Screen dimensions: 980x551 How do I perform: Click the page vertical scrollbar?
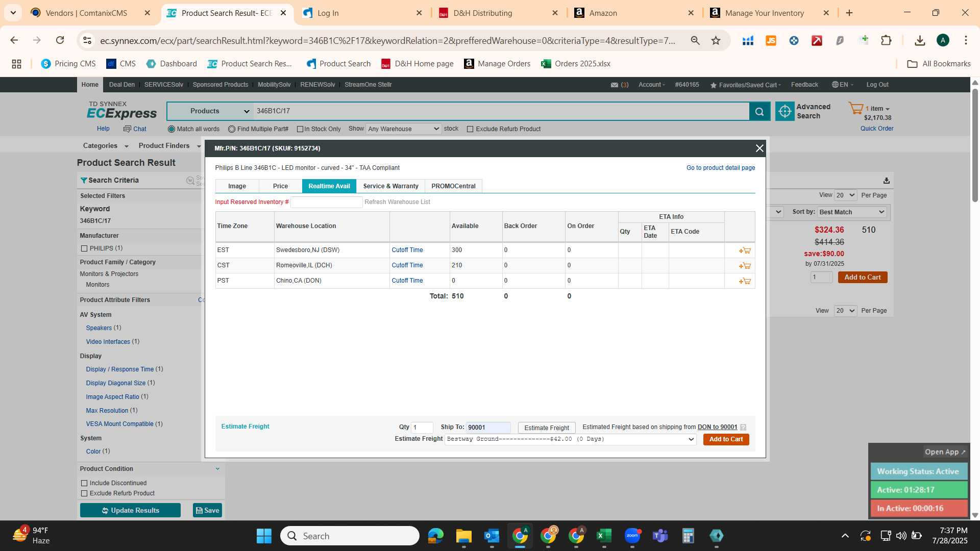point(975,145)
